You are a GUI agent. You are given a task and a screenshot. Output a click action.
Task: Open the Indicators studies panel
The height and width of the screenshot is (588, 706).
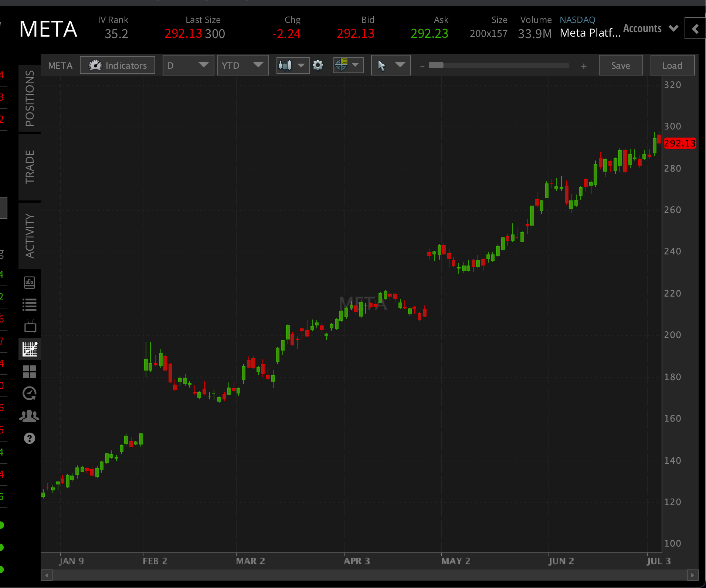point(117,65)
